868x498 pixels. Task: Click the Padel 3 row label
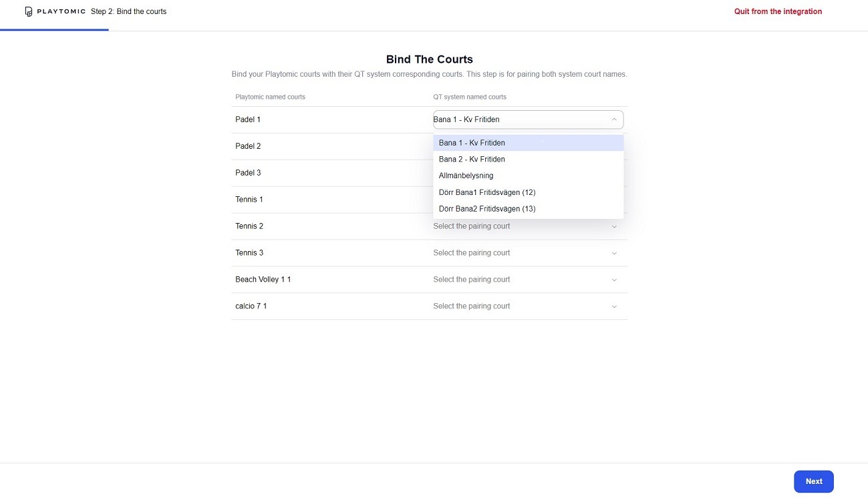tap(248, 172)
